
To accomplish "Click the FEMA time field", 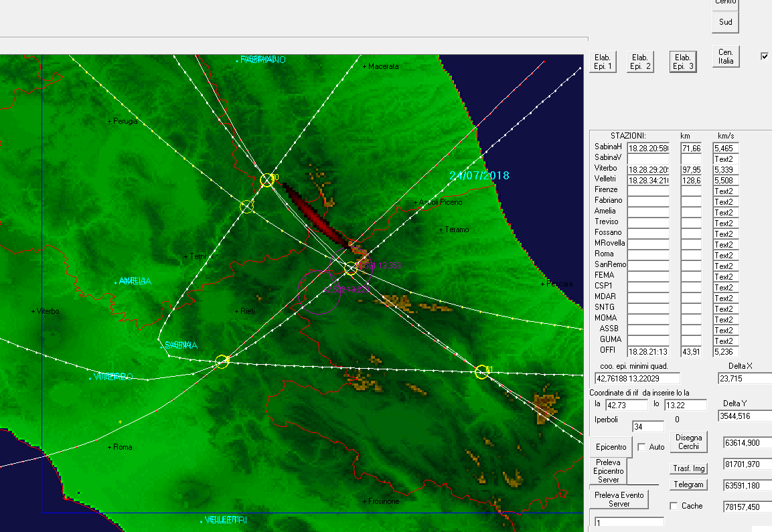I will pos(648,276).
